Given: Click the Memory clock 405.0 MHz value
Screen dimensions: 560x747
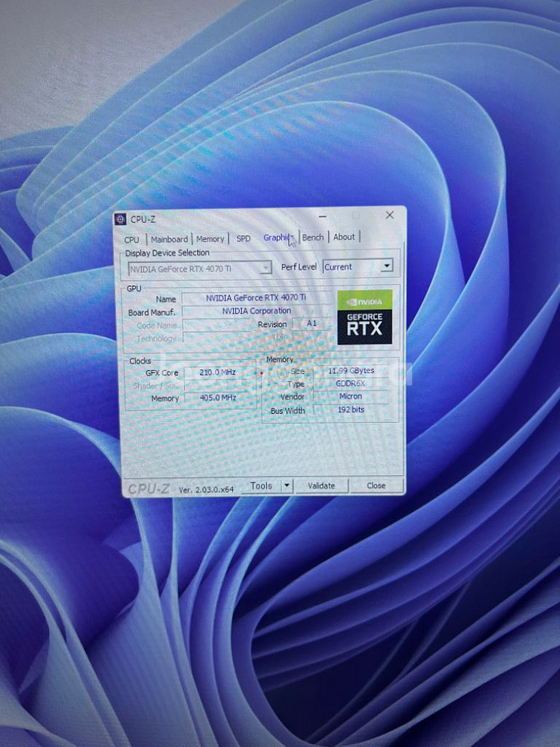Looking at the screenshot, I should point(218,397).
